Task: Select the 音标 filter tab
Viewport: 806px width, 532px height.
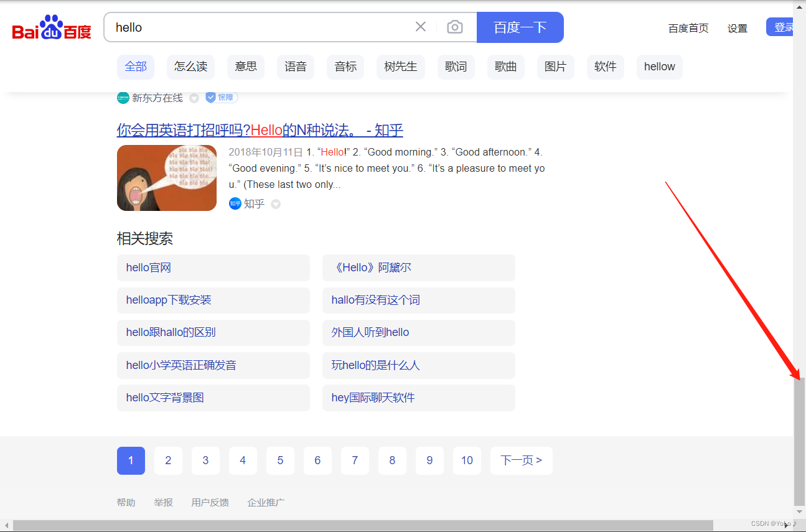Action: (345, 67)
